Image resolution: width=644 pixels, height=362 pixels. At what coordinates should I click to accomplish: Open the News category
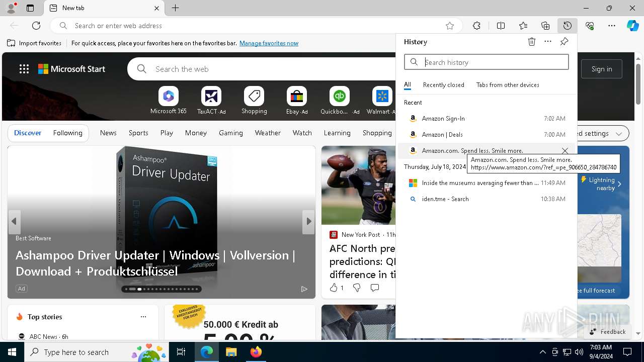click(x=108, y=133)
